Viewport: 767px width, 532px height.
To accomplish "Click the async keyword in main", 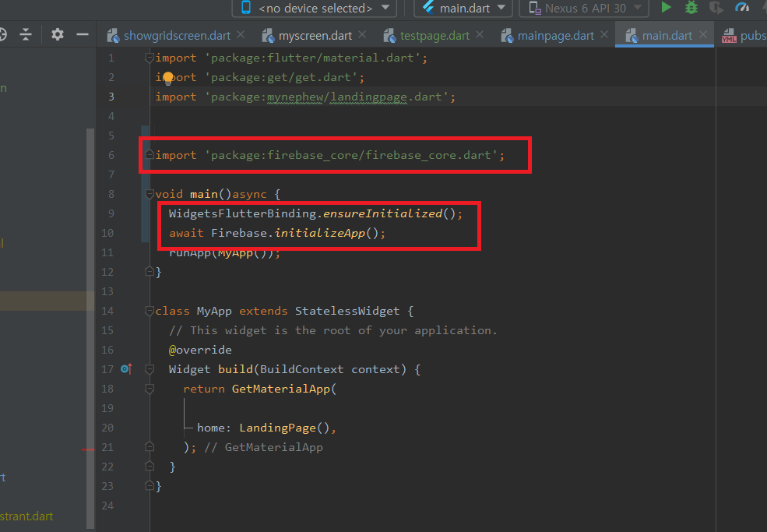I will [x=249, y=194].
